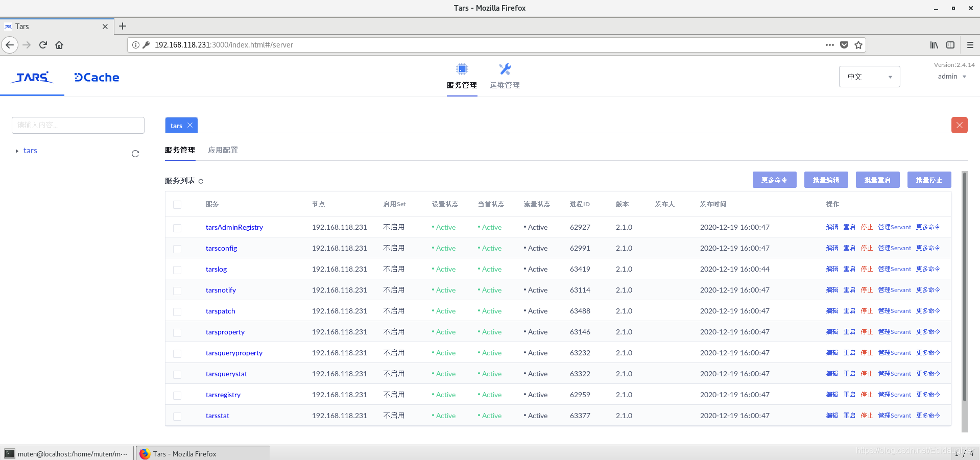Show site information icon in address bar
Viewport: 980px width, 460px height.
(136, 45)
